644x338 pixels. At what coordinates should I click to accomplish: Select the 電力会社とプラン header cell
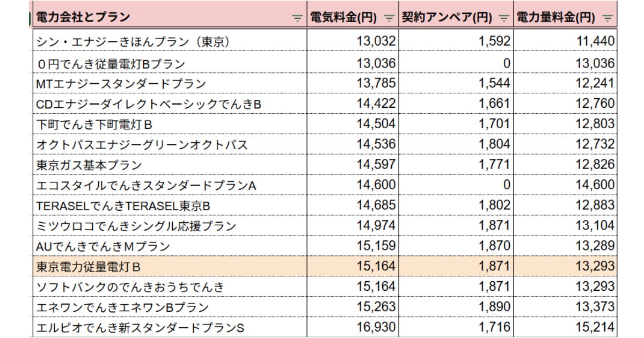(170, 17)
